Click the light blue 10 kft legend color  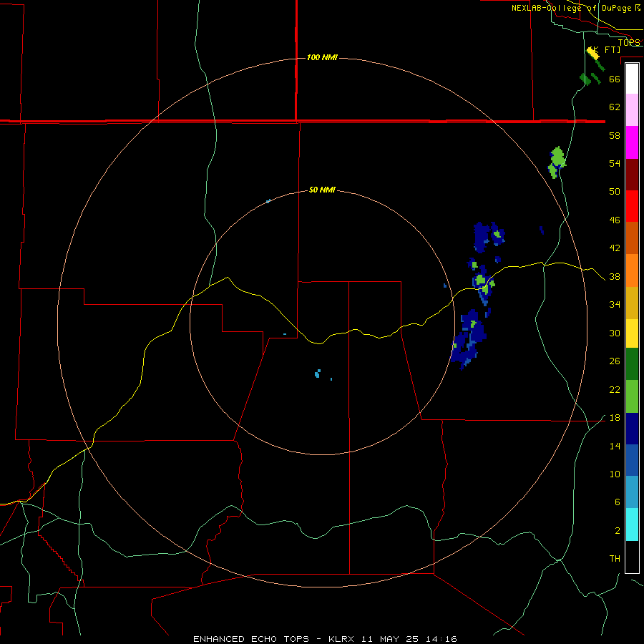[632, 492]
